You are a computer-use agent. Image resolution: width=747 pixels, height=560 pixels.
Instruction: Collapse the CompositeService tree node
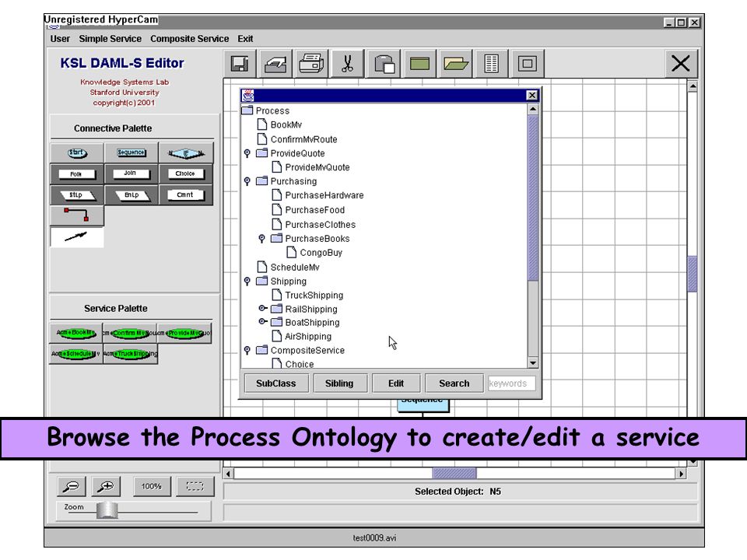tap(247, 351)
